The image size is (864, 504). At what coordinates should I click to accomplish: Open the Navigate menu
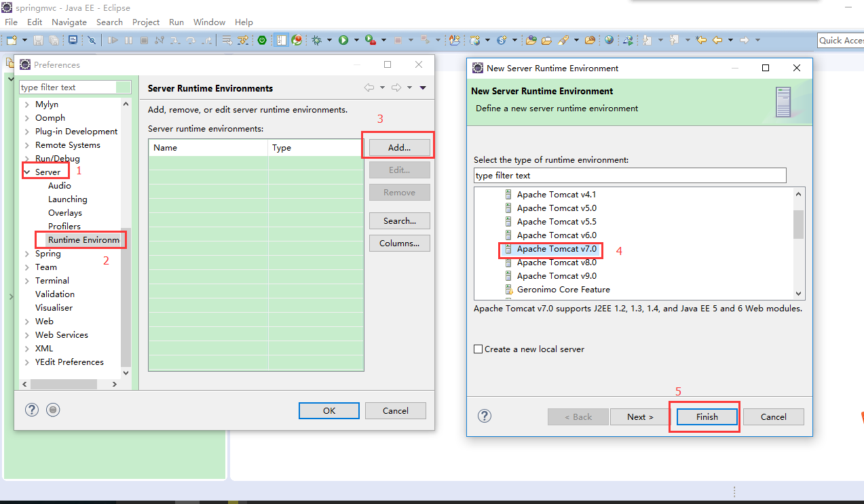point(69,22)
